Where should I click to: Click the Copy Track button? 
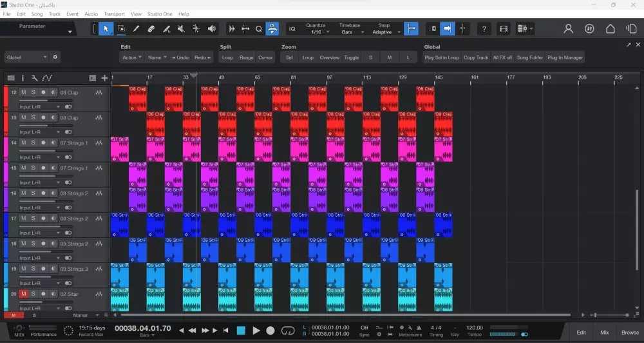click(x=476, y=57)
